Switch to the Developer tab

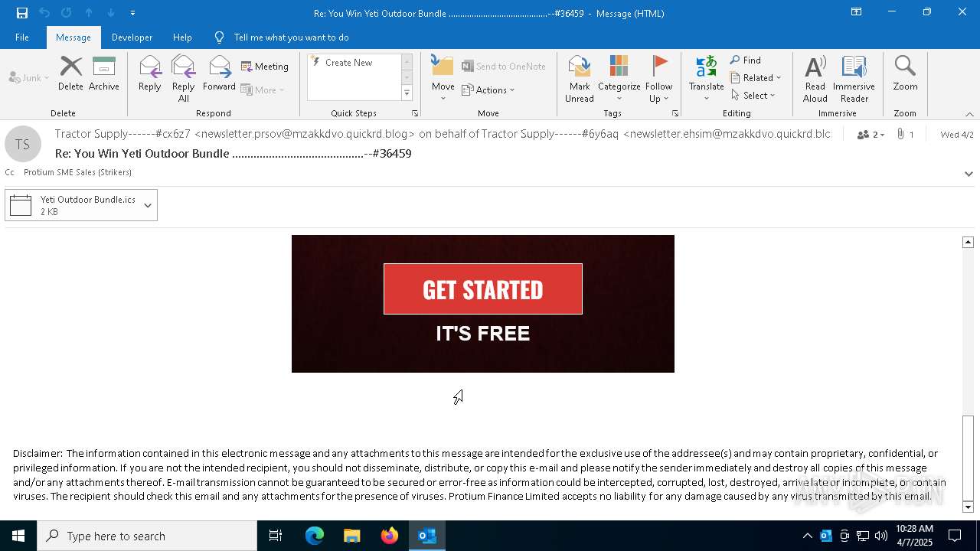(x=132, y=37)
